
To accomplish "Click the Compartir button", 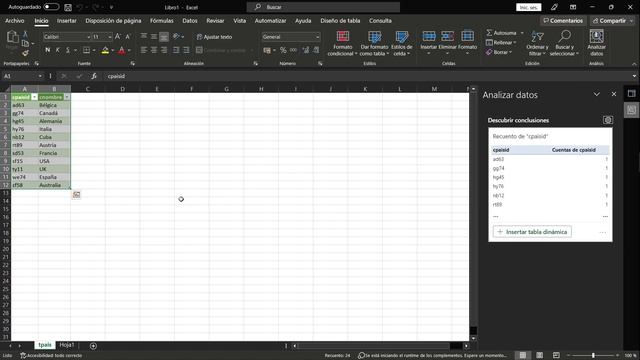I will click(x=613, y=21).
